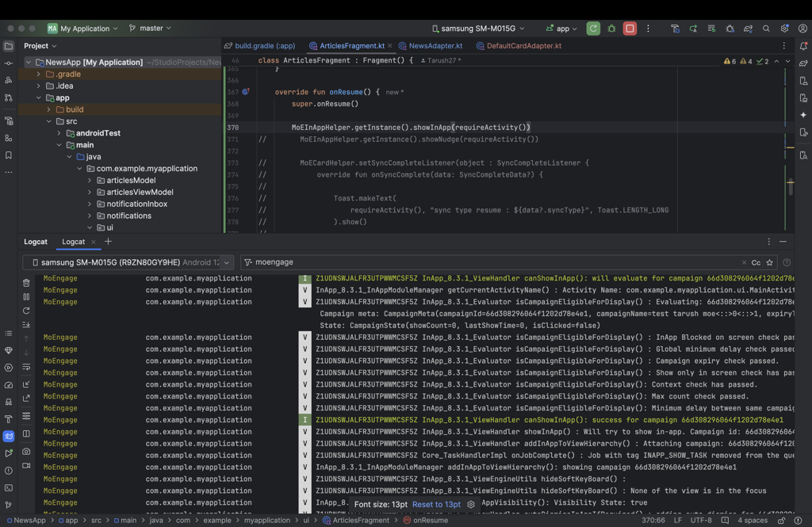This screenshot has height=527, width=812.
Task: Add a new Logcat tab with plus
Action: tap(108, 241)
